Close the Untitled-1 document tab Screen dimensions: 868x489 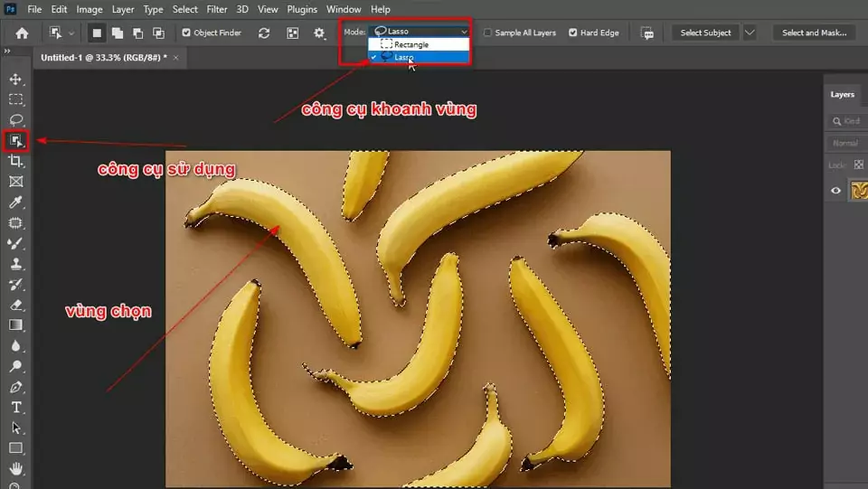(x=176, y=58)
